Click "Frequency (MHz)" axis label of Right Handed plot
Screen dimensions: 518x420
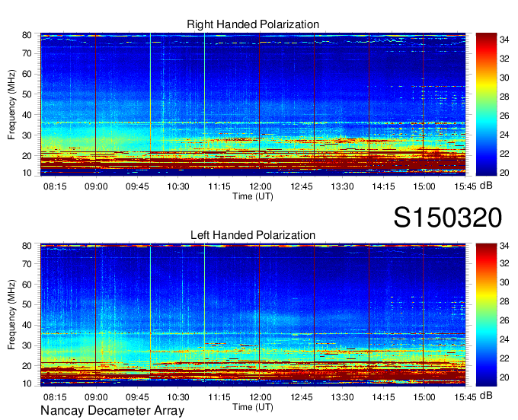pos(11,104)
